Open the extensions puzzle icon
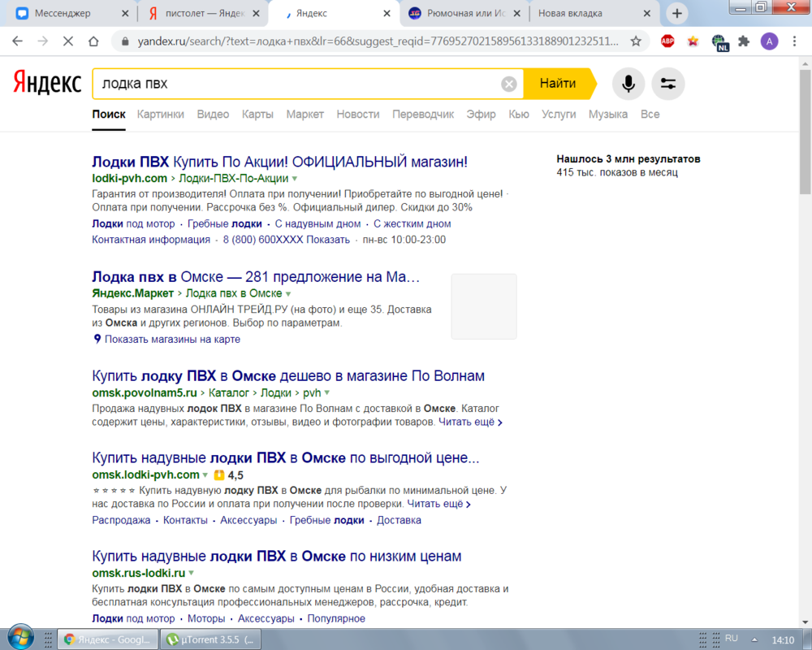Viewport: 812px width, 650px height. (x=744, y=41)
